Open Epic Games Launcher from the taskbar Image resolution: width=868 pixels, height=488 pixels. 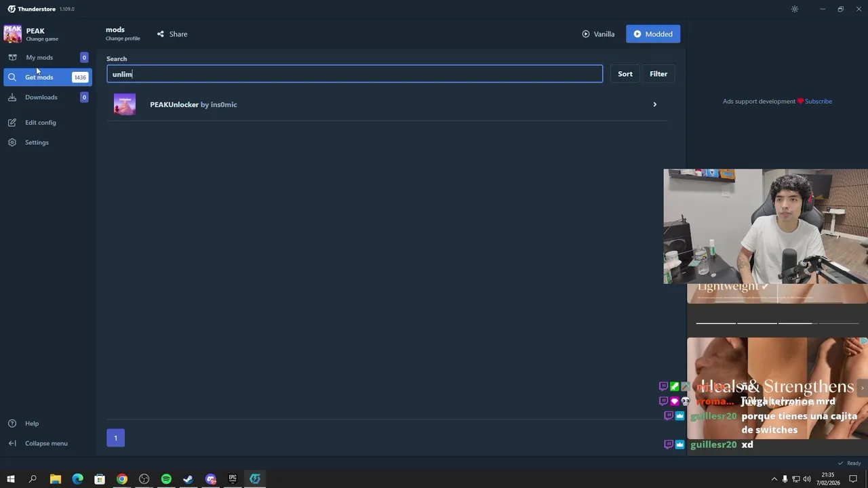[233, 479]
